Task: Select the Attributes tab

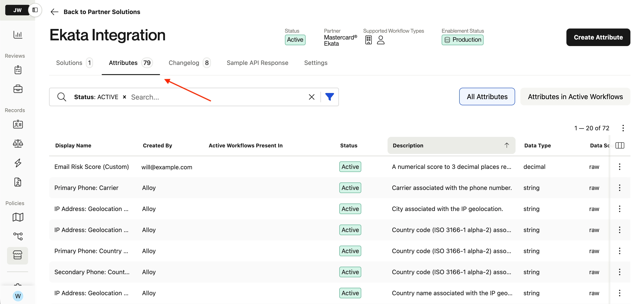Action: (130, 63)
